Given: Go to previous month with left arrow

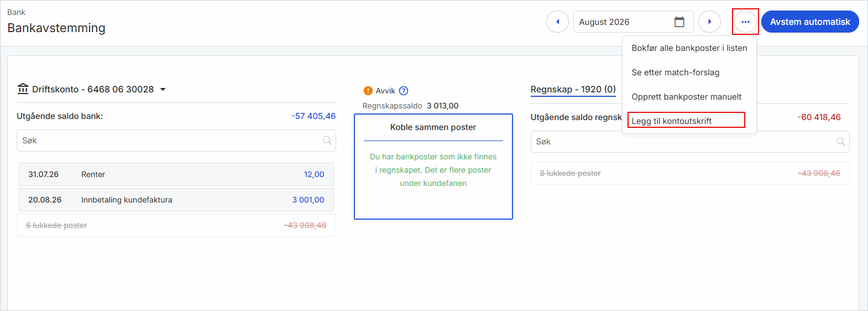Looking at the screenshot, I should [x=557, y=22].
